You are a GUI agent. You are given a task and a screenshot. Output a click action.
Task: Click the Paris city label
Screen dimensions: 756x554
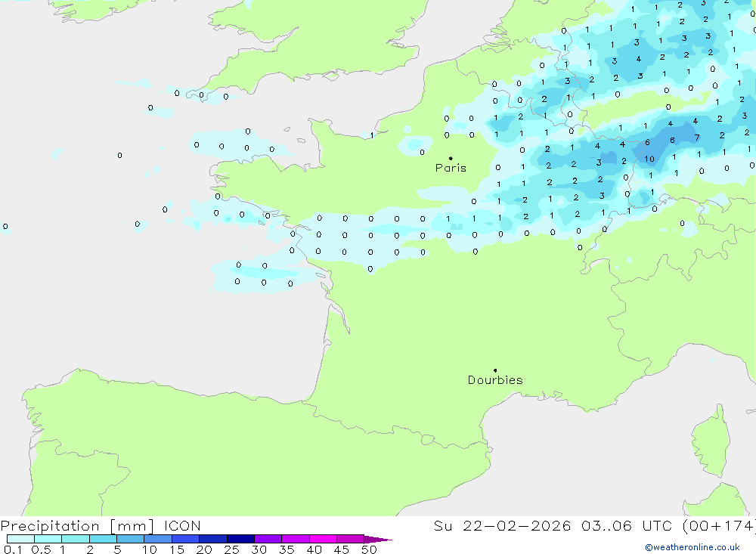[451, 168]
